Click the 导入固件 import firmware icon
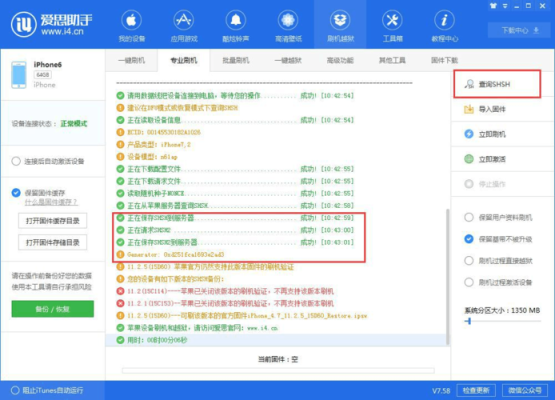Viewport: 555px width, 400px height. 469,109
